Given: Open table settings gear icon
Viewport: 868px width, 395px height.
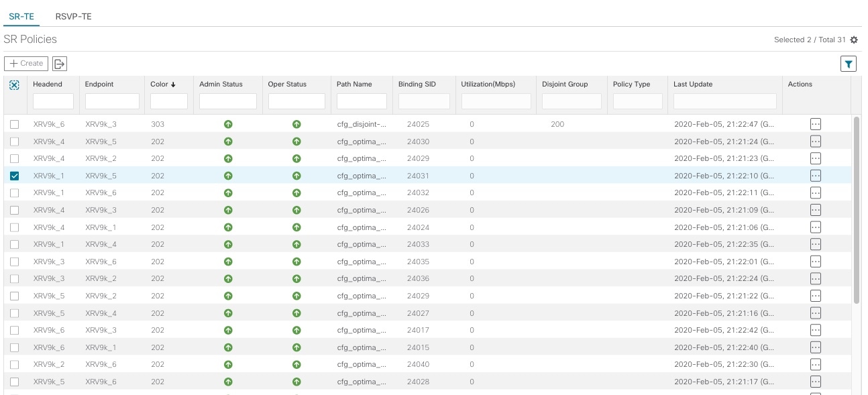Looking at the screenshot, I should point(854,40).
